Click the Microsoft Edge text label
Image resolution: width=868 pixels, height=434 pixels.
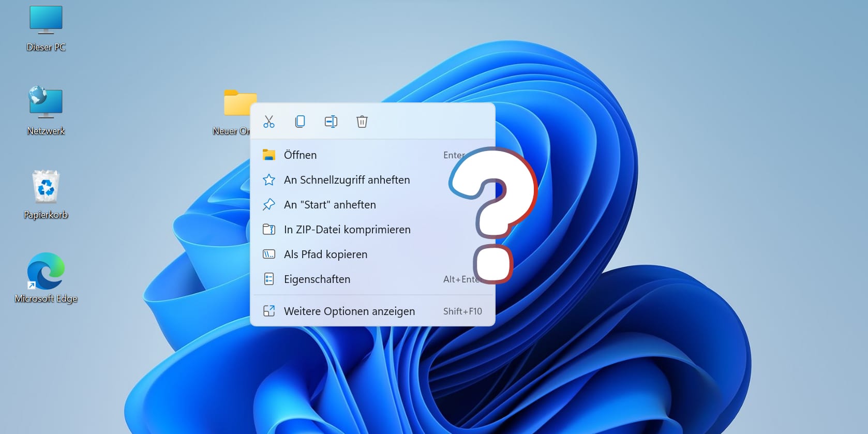(x=46, y=298)
